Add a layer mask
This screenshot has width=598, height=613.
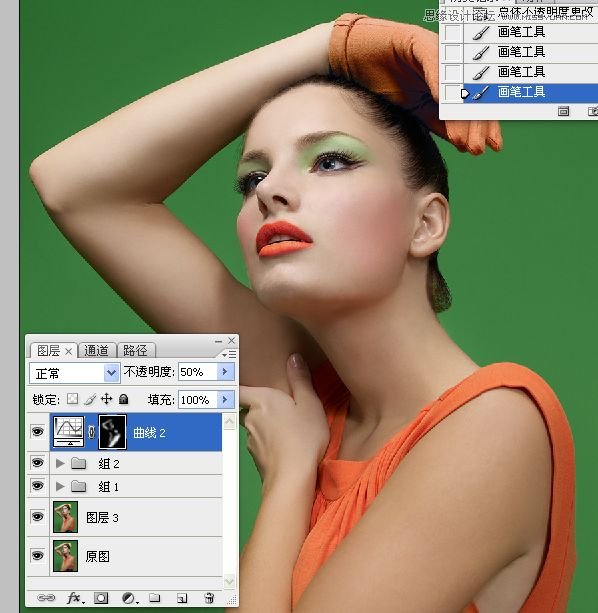(101, 598)
